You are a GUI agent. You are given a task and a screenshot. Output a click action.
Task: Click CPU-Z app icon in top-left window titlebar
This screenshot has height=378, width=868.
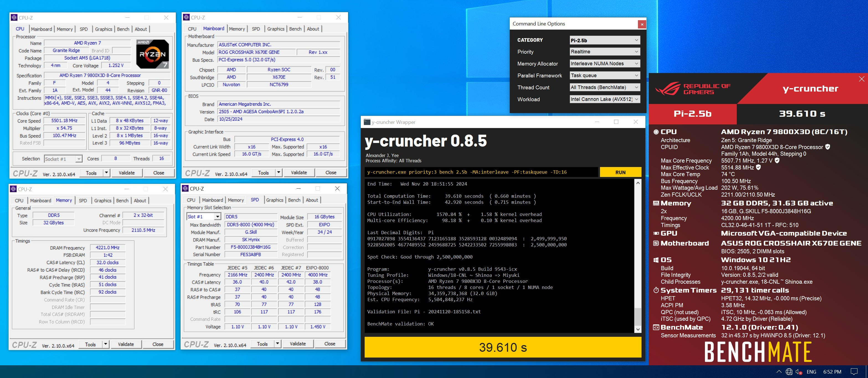pyautogui.click(x=14, y=17)
